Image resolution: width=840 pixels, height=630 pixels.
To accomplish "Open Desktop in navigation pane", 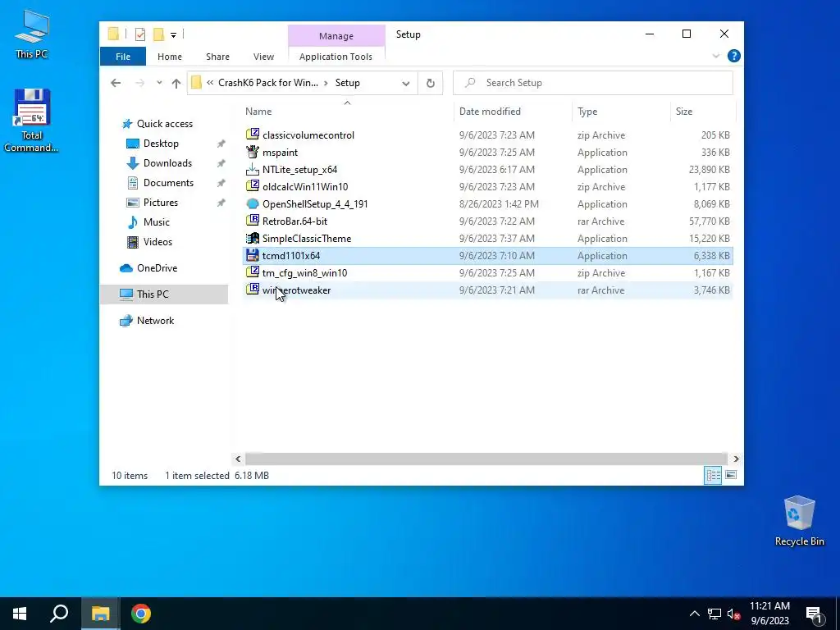I will pyautogui.click(x=161, y=144).
